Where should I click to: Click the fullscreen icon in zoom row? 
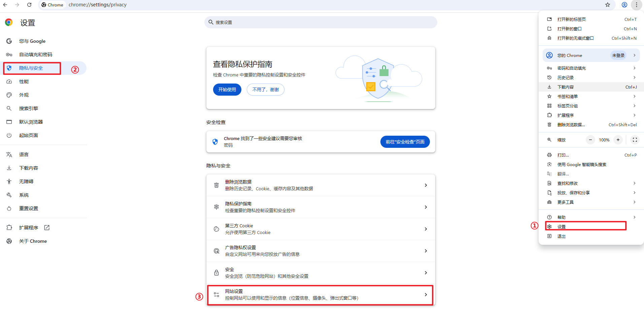click(635, 140)
